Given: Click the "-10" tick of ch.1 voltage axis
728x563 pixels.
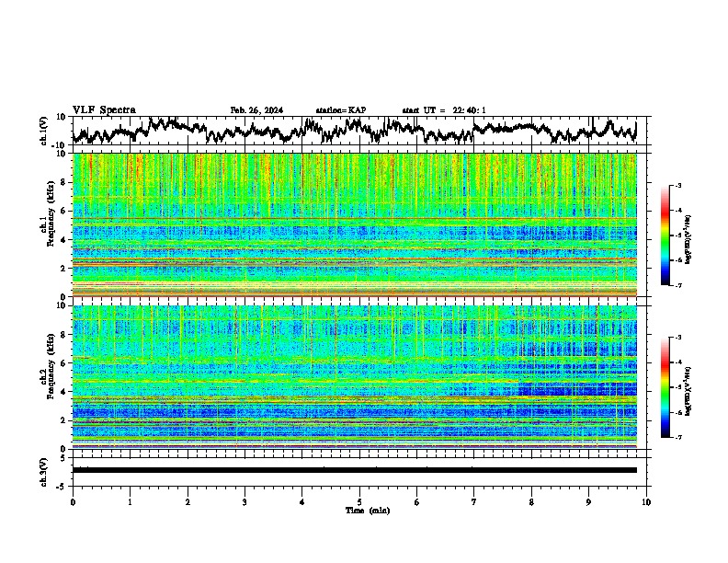Looking at the screenshot, I should pos(60,144).
